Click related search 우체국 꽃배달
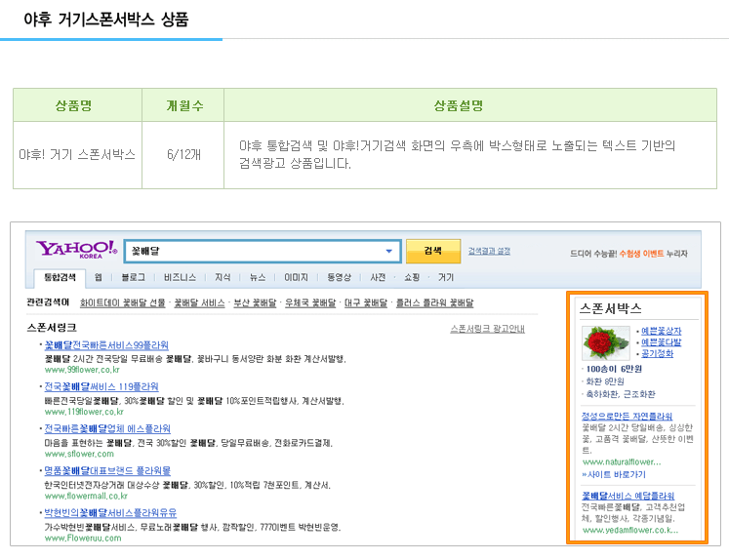Viewport: 729px width, 560px height. 310,303
